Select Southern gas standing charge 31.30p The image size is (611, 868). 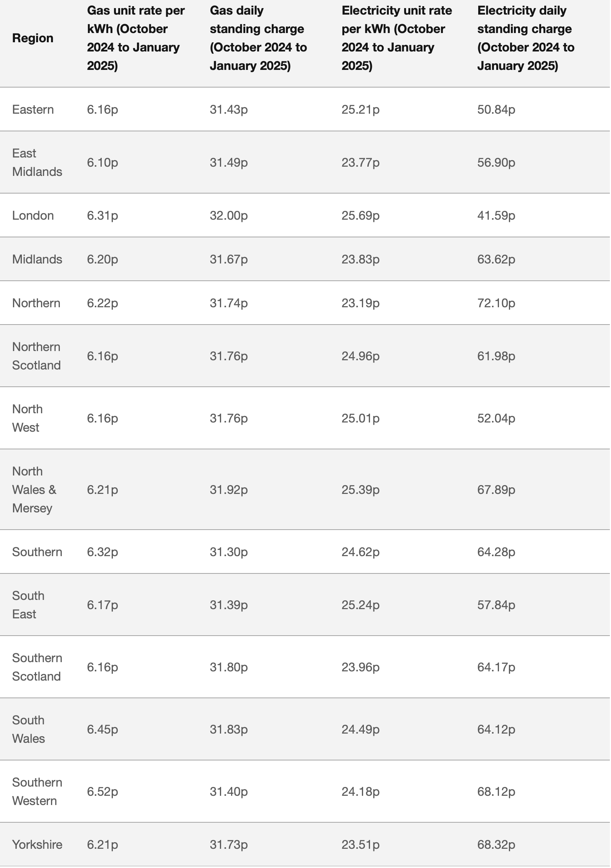pyautogui.click(x=229, y=552)
